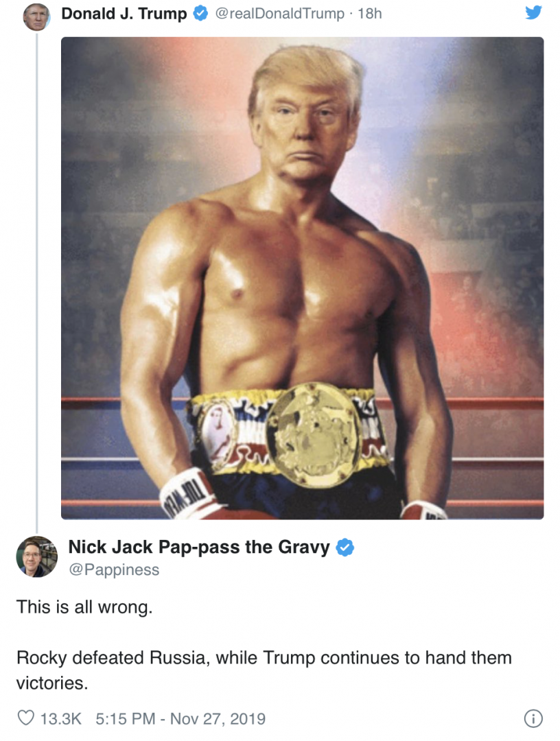Click verified badge beside Donald J. Trump
This screenshot has width=560, height=741.
[x=200, y=14]
